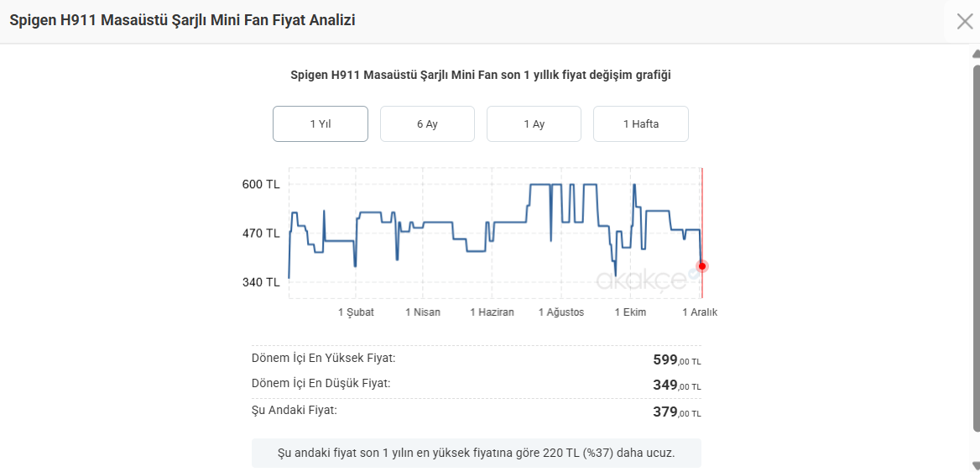Switch chart to 1 Hafta
Screen dimensions: 980x472
tap(640, 124)
